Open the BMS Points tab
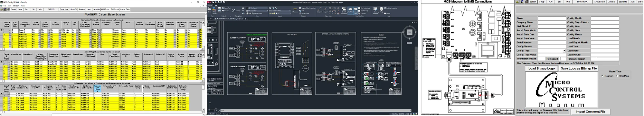Viewport: 644px width, 116px height. click(x=105, y=9)
